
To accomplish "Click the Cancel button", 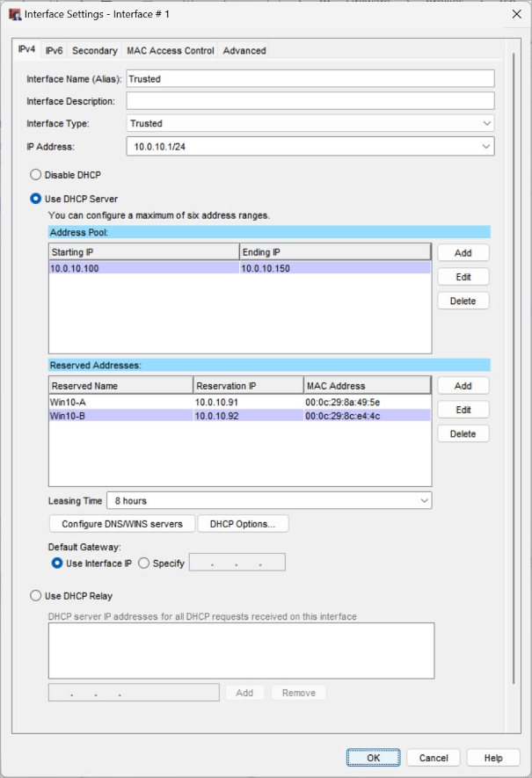I will (434, 758).
